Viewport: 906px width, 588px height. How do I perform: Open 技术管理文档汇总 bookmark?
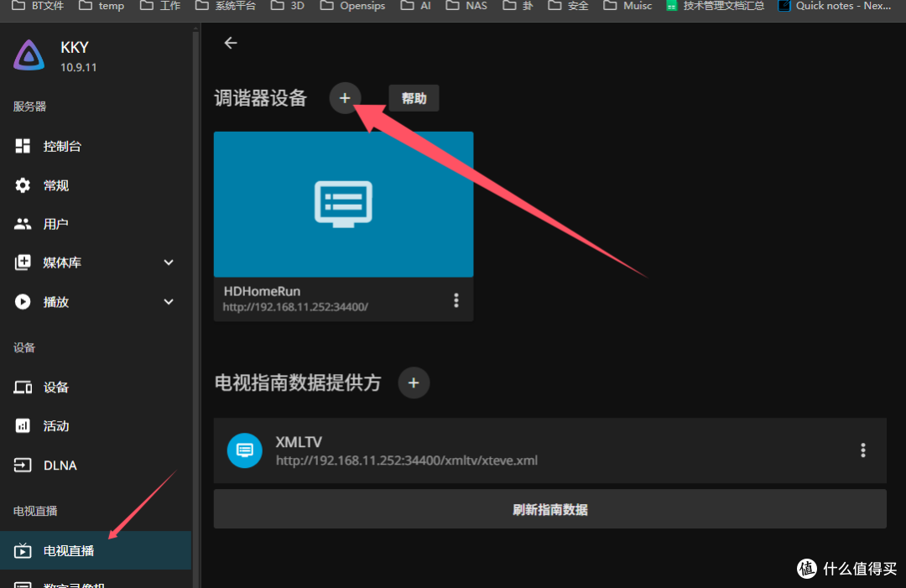(716, 6)
